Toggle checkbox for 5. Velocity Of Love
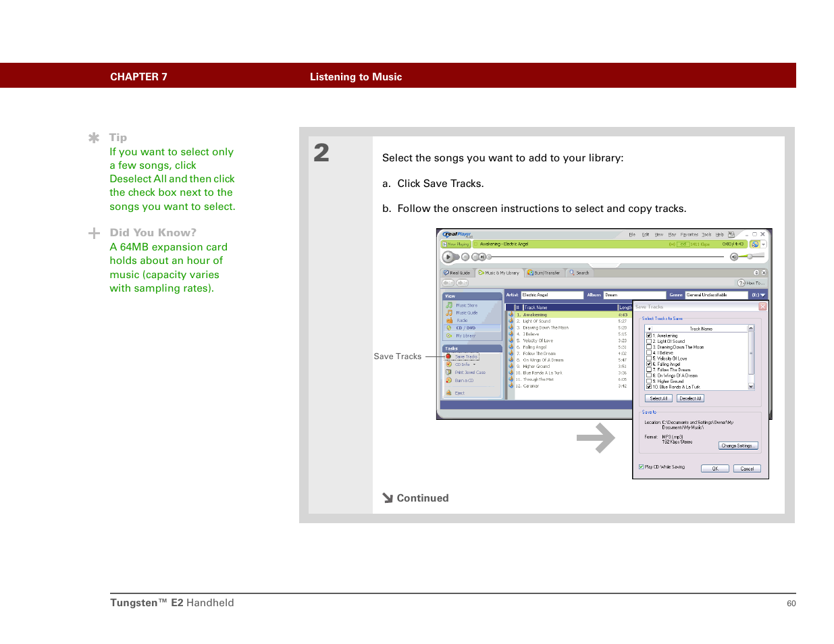834x644 pixels. coord(649,358)
